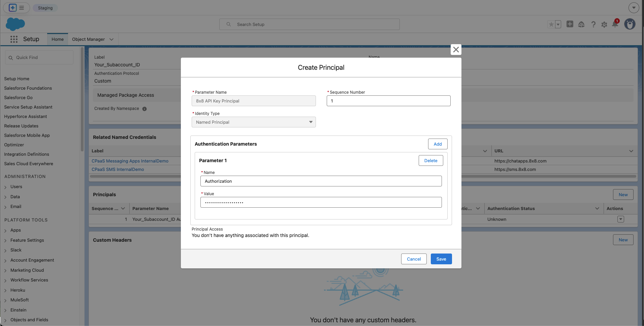The height and width of the screenshot is (326, 644).
Task: Save the new principal
Action: point(441,259)
